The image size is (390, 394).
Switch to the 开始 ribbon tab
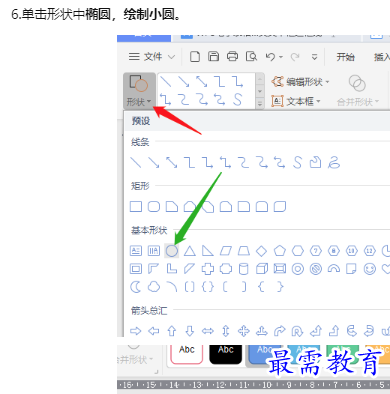[x=345, y=57]
